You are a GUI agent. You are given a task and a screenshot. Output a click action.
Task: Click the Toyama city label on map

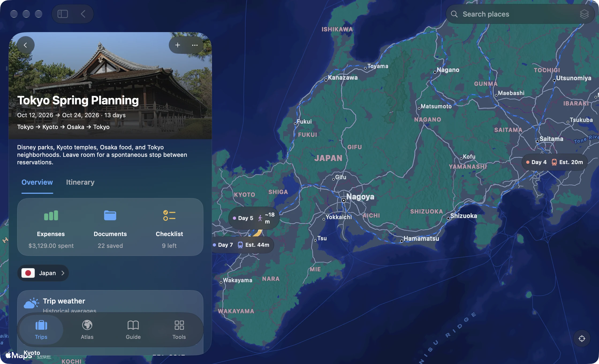(377, 66)
